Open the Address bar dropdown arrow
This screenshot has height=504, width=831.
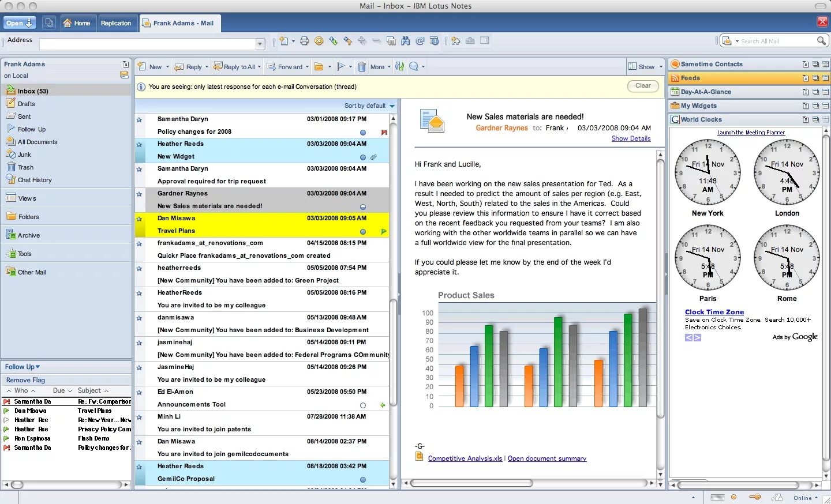coord(260,44)
